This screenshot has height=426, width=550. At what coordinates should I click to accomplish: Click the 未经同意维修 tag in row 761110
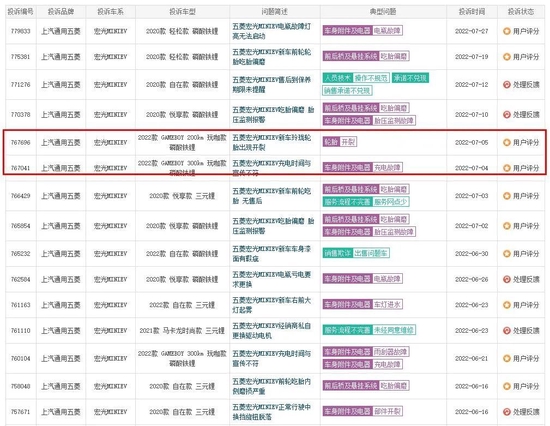[394, 330]
